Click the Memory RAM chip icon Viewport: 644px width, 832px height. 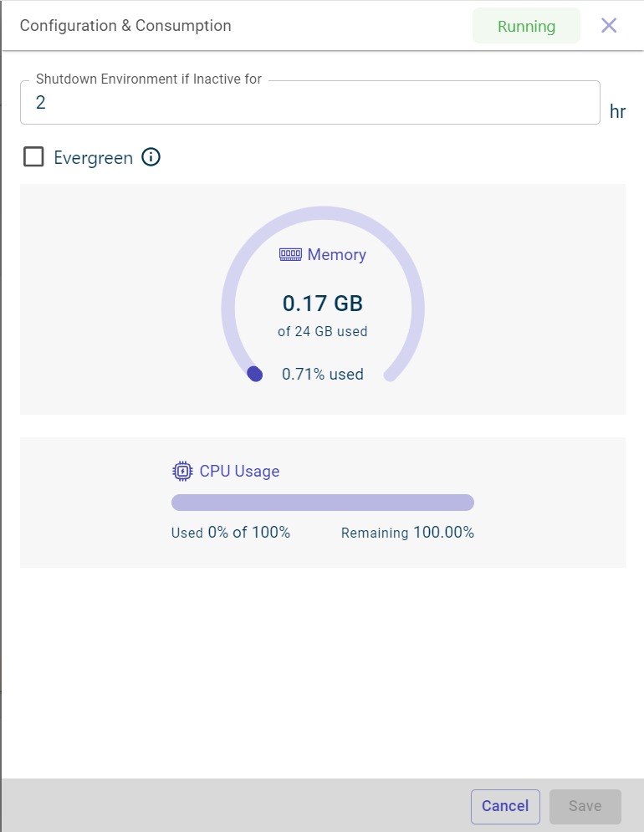point(289,255)
